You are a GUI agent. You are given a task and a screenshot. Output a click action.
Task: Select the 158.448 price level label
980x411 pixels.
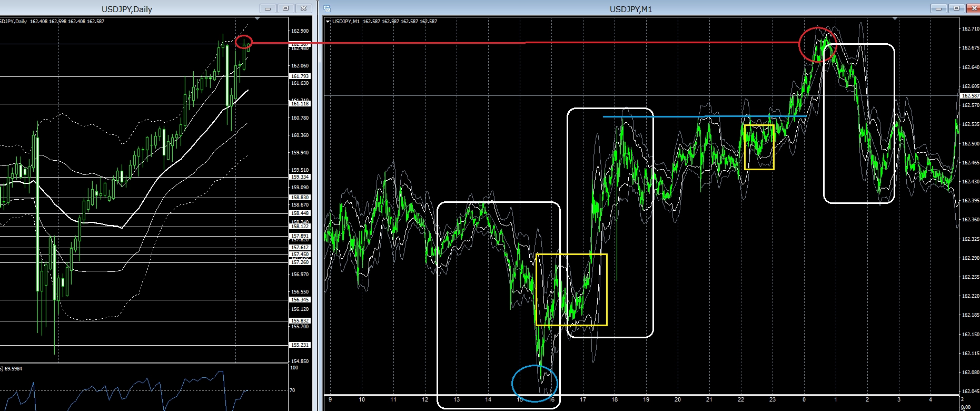pos(300,213)
